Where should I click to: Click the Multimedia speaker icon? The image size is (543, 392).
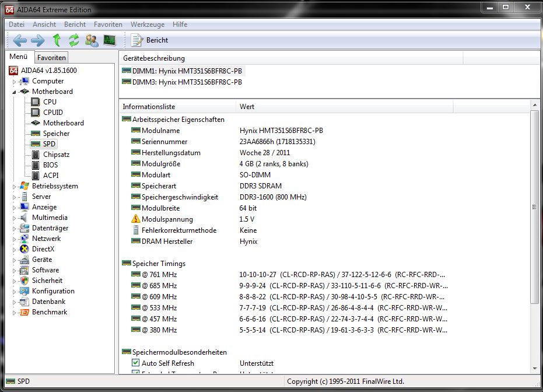23,218
